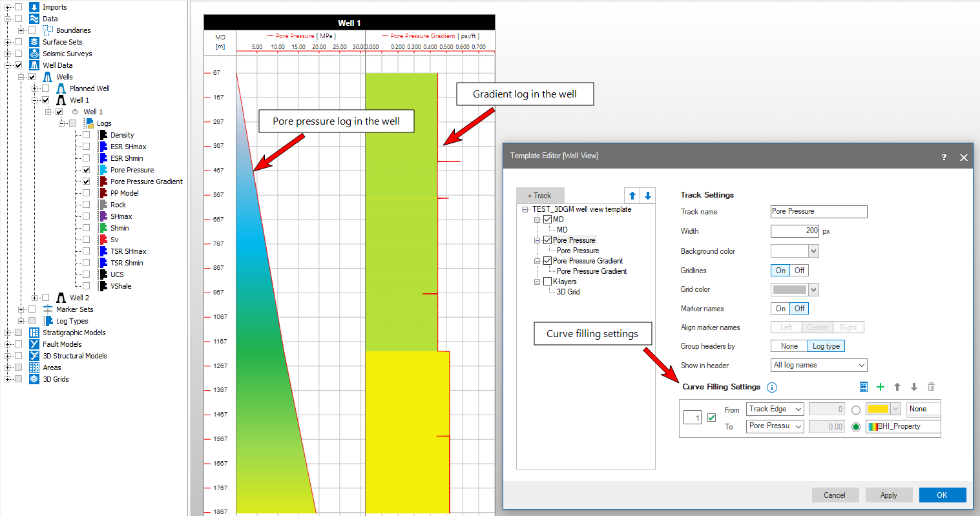Enable the K-layers track checkbox
Screen dimensions: 980x516
point(547,282)
